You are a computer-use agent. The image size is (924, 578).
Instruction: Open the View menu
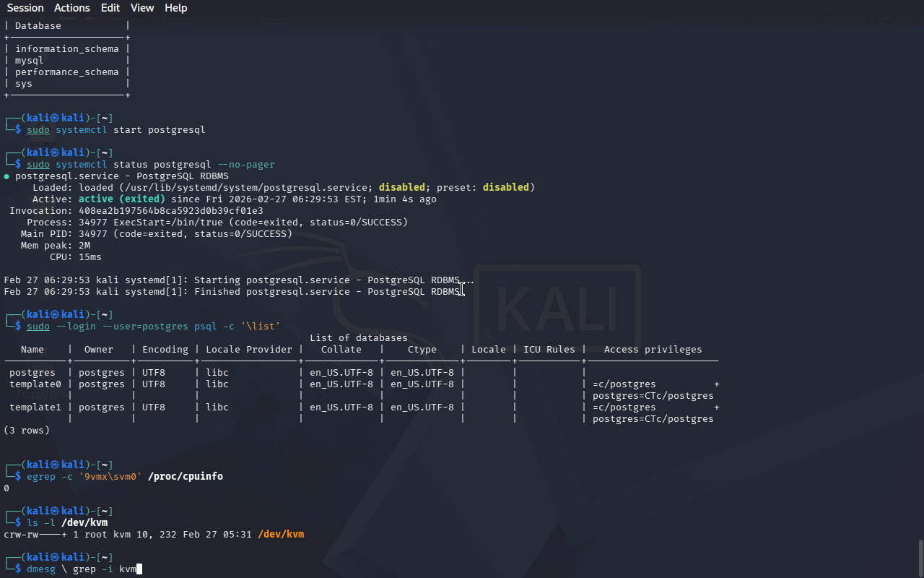coord(142,8)
